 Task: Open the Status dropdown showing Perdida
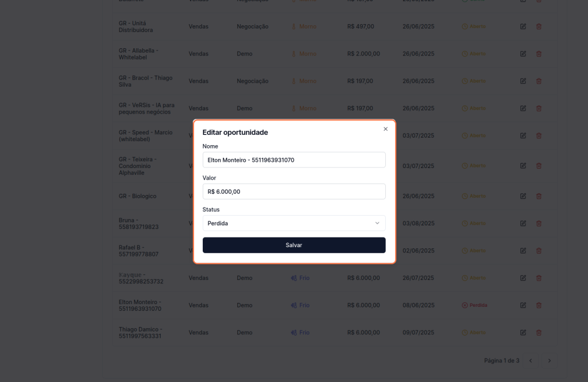pos(294,223)
